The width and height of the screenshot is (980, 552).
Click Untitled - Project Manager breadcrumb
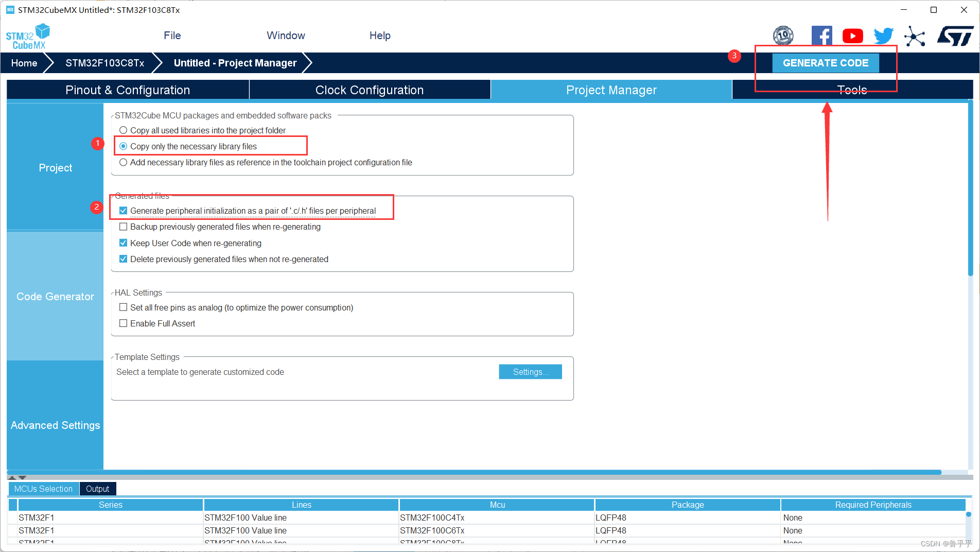(235, 63)
